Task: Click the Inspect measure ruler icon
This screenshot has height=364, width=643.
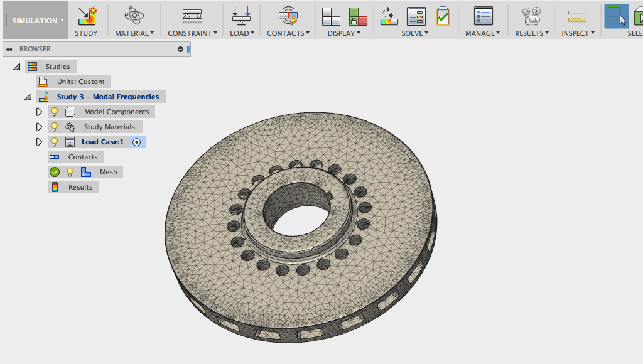Action: pos(576,16)
